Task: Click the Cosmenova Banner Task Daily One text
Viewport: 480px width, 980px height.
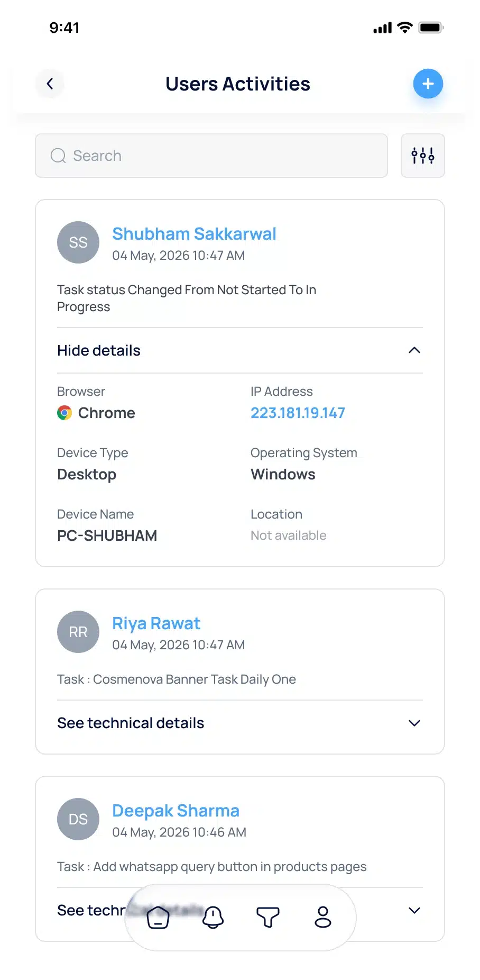Action: [x=195, y=679]
